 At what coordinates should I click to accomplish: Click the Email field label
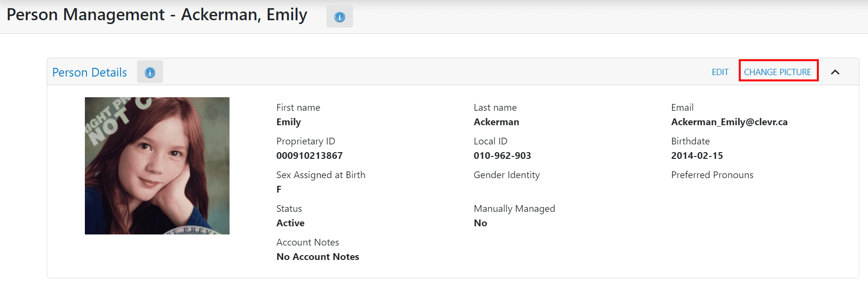click(682, 107)
